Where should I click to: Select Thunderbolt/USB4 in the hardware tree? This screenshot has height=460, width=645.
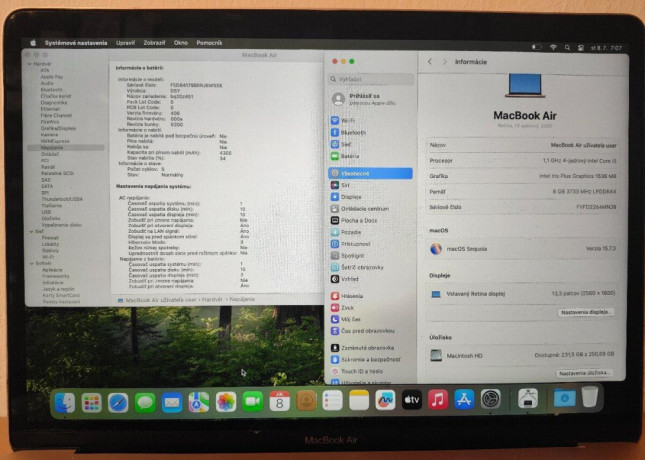62,199
